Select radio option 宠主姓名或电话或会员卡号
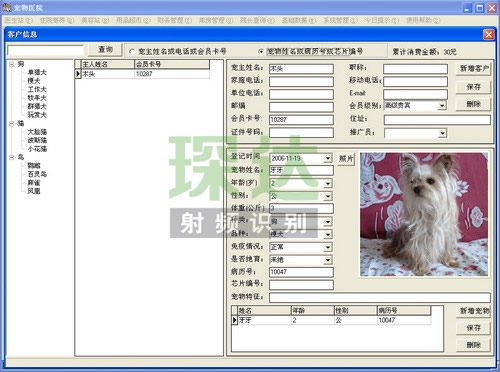This screenshot has width=500, height=372. 132,52
